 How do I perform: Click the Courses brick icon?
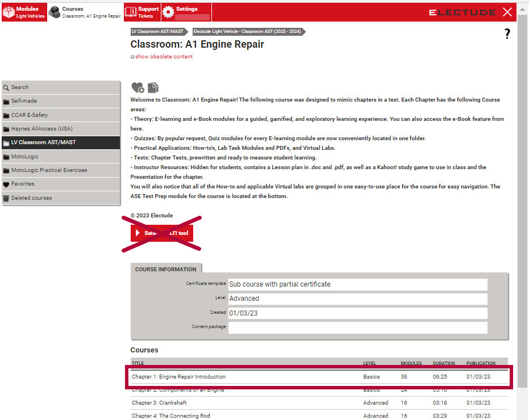(55, 12)
